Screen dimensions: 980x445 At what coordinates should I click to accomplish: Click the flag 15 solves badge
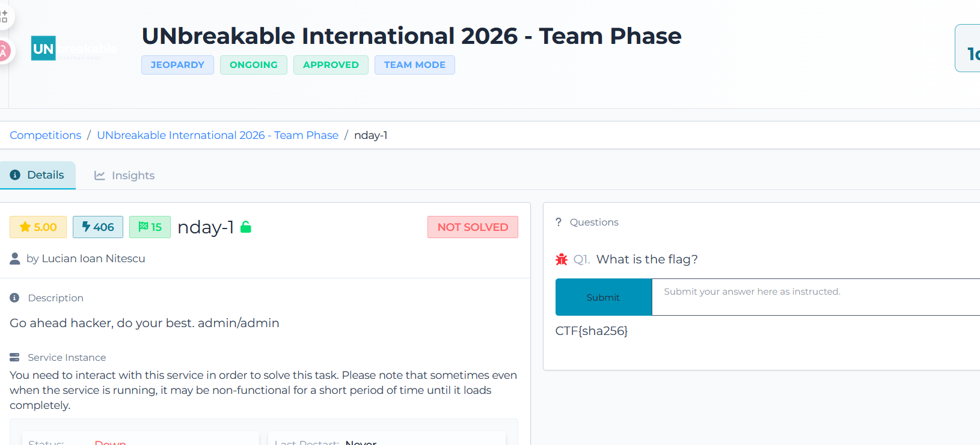150,227
